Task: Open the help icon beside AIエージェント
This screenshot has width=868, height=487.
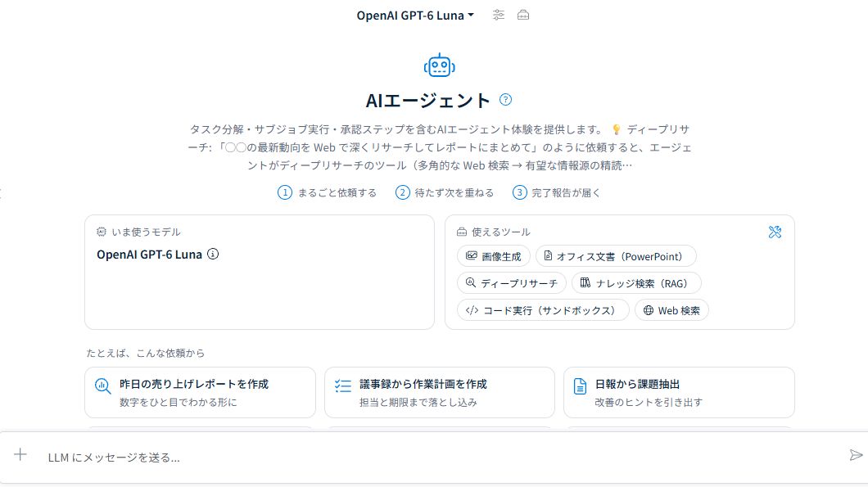Action: tap(505, 100)
